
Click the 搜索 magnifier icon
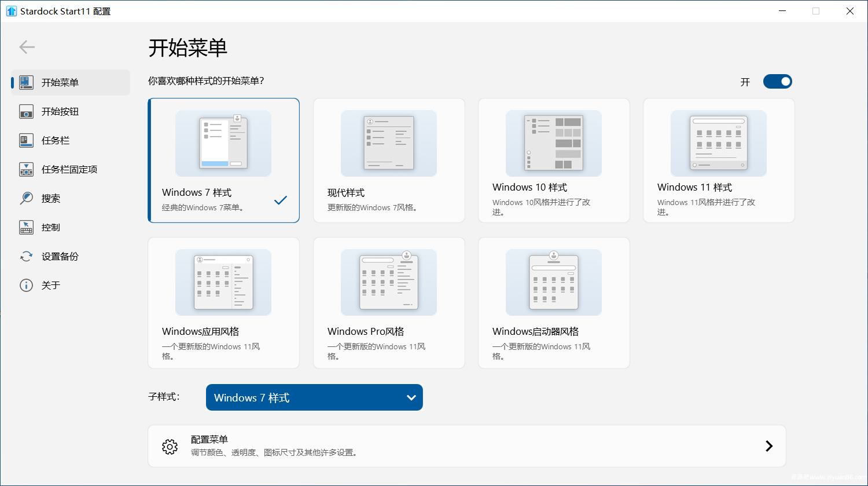tap(26, 198)
